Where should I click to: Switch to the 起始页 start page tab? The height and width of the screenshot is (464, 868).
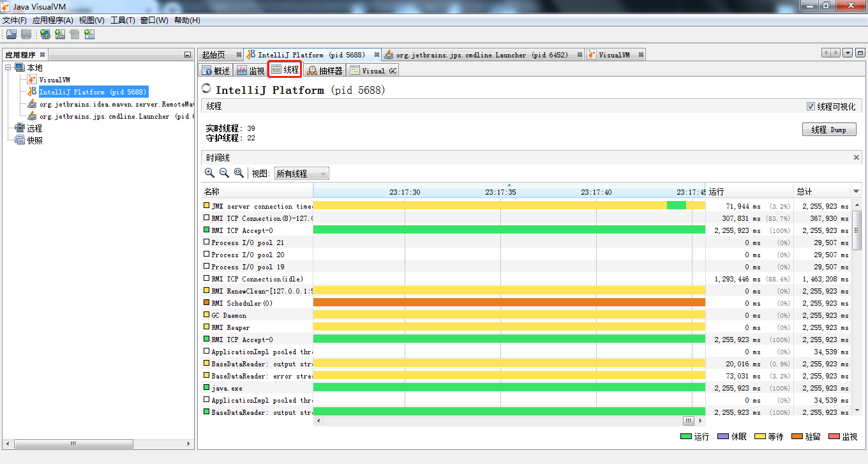click(221, 55)
